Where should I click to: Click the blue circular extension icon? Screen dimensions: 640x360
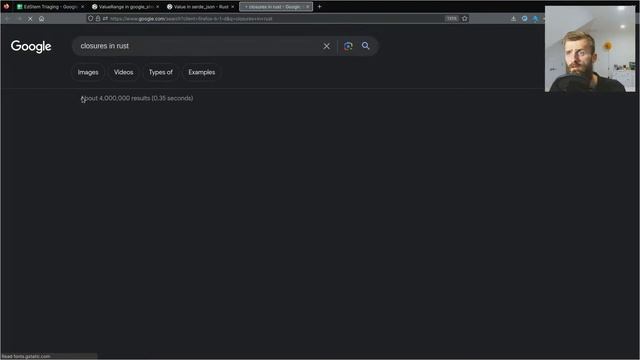(x=524, y=19)
